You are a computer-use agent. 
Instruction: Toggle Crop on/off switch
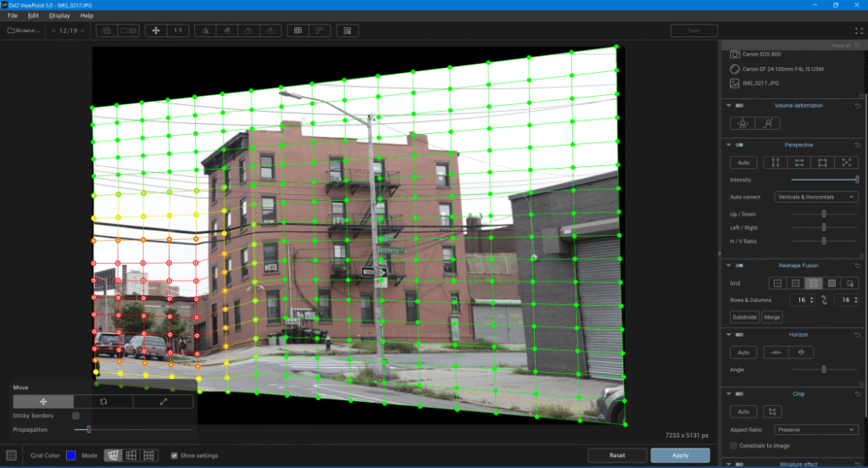point(739,393)
